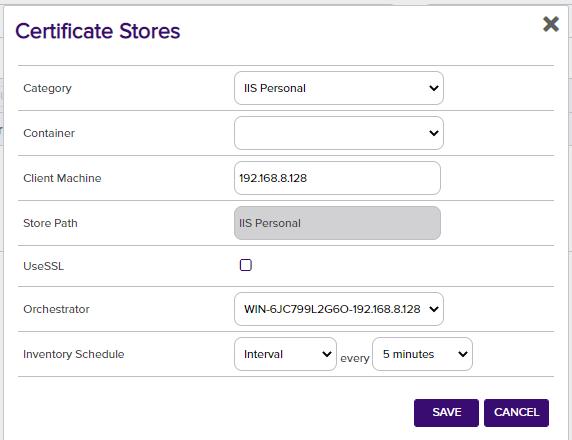
Task: Click the Certificate Stores dialog title
Action: (97, 31)
